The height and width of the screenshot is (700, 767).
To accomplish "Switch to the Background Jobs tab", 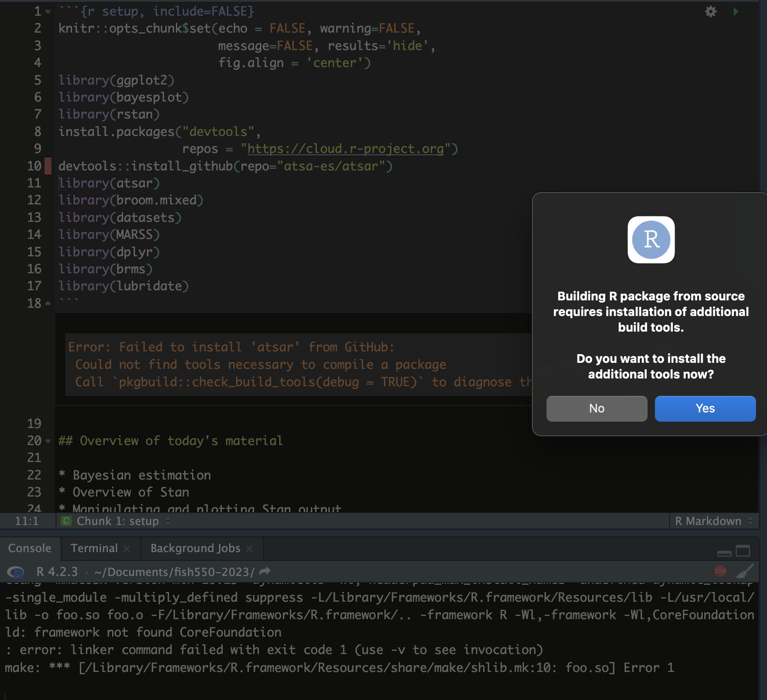I will coord(195,548).
